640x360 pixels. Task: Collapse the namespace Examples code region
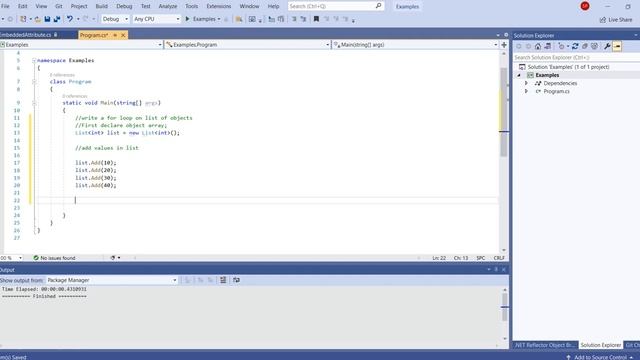(x=34, y=60)
